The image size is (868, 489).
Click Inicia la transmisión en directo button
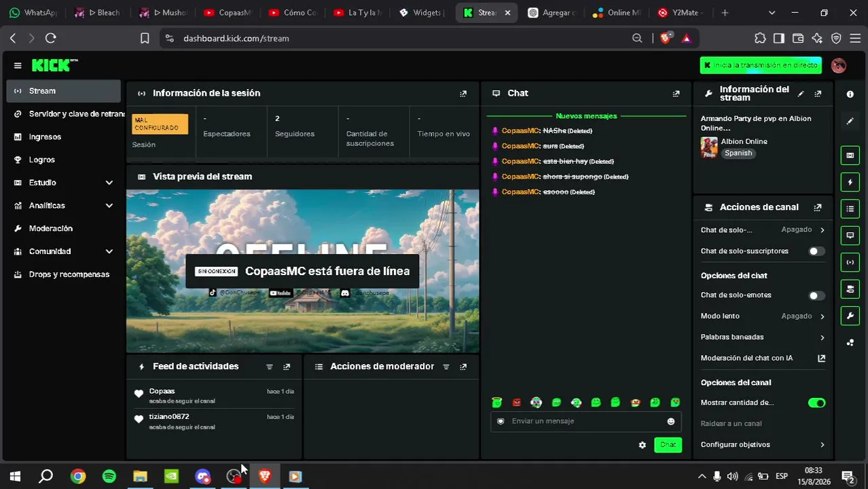760,65
